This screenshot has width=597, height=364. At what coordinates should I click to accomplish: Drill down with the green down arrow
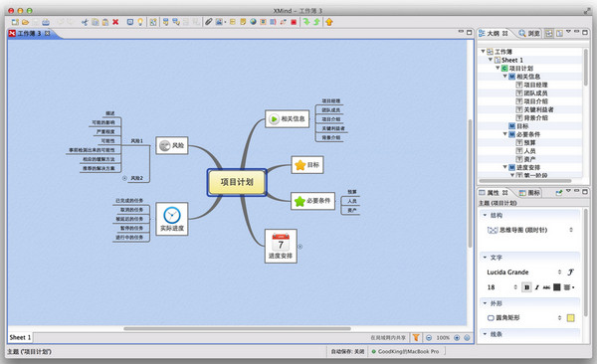click(306, 22)
